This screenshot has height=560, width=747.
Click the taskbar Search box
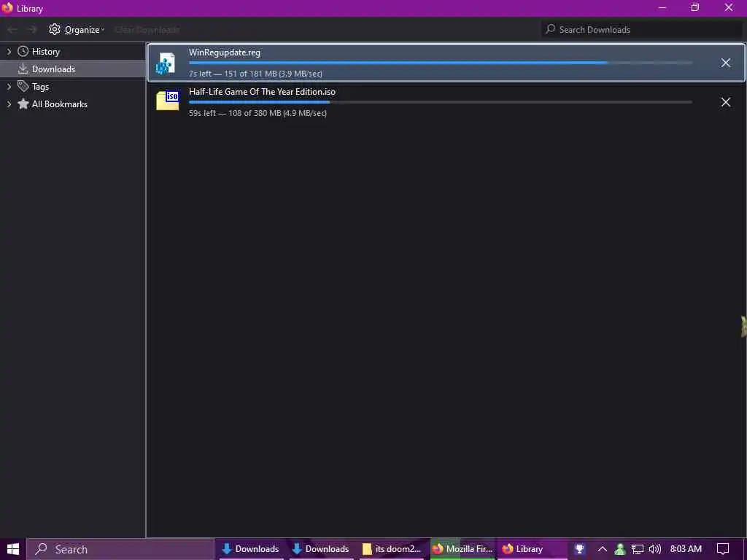pos(120,549)
